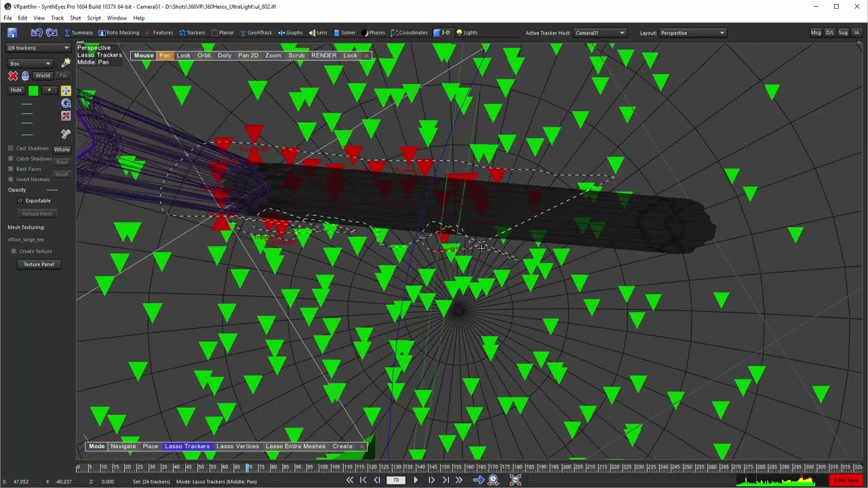The height and width of the screenshot is (488, 868).
Task: Open the Shot menu
Action: coord(75,18)
